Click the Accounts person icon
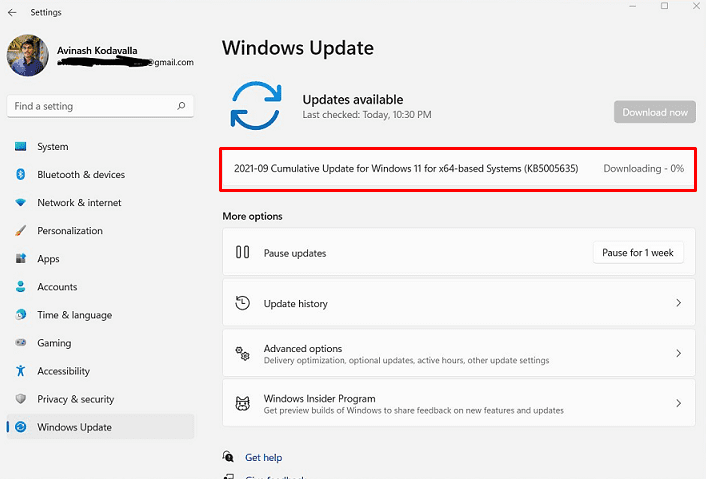 [x=20, y=287]
